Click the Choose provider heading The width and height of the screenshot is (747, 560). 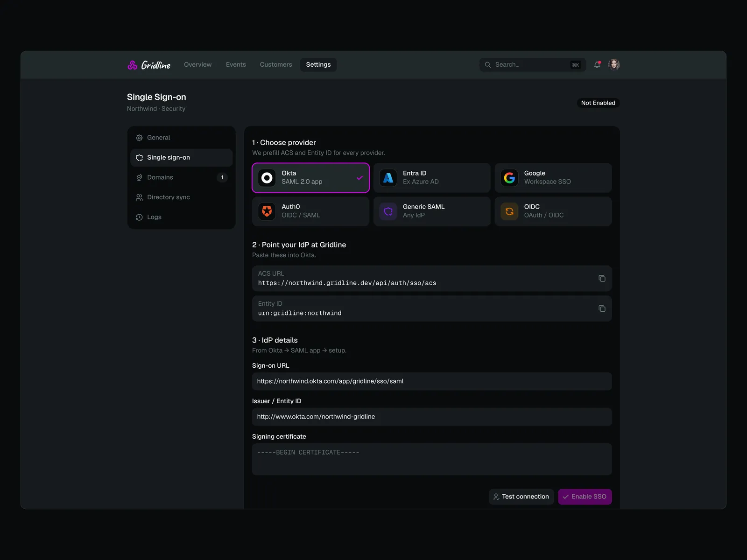[x=284, y=143]
